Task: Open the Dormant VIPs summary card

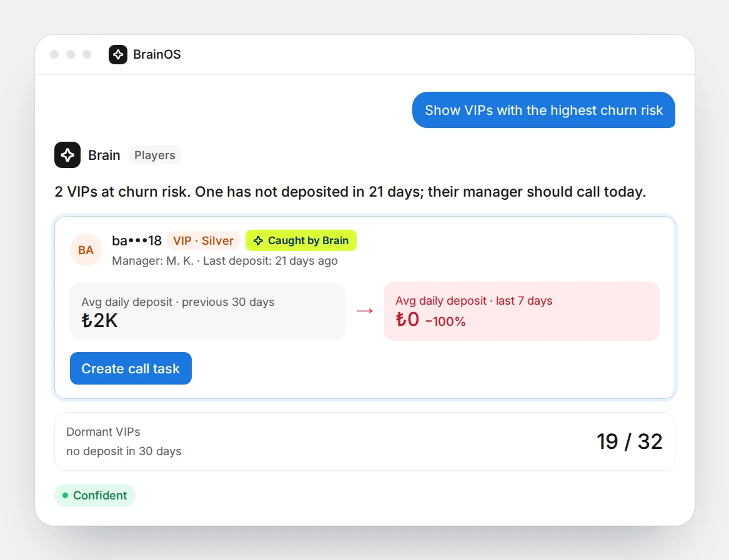Action: tap(365, 441)
